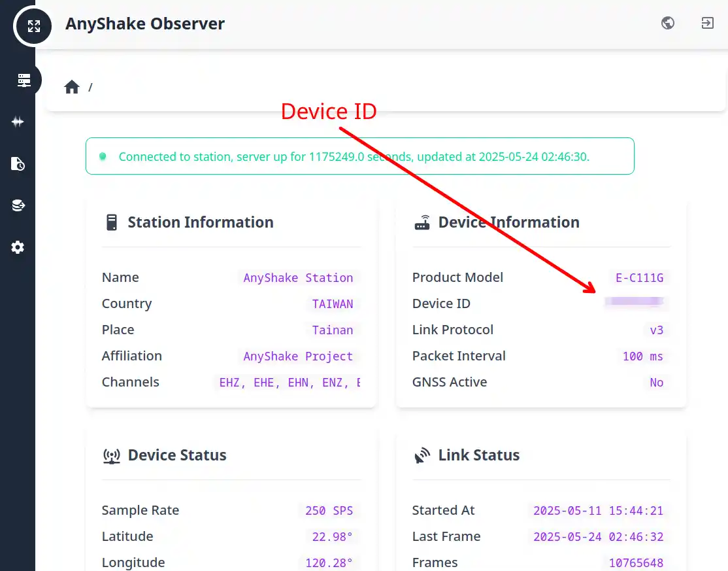Click the fullscreen expand logo icon
The image size is (728, 571).
point(33,26)
